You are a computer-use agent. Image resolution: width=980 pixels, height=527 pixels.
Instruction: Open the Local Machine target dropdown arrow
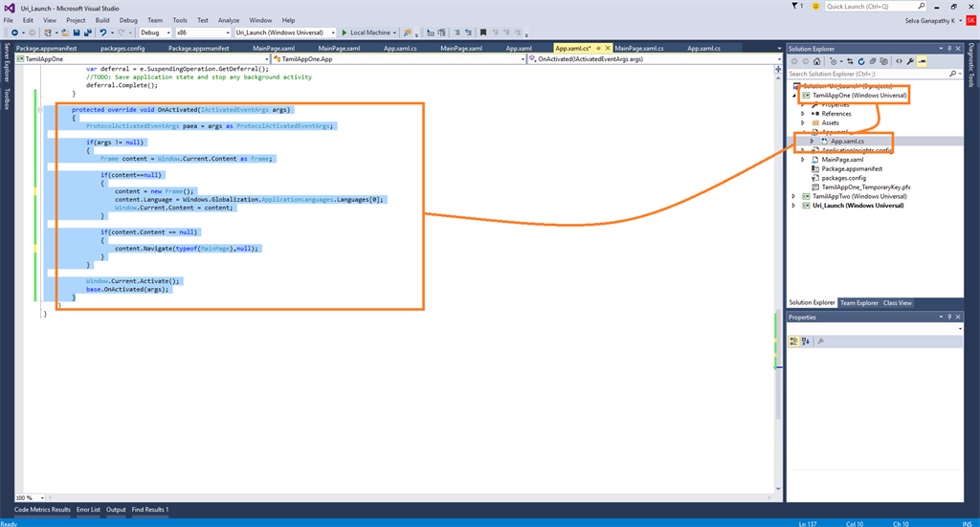coord(394,33)
